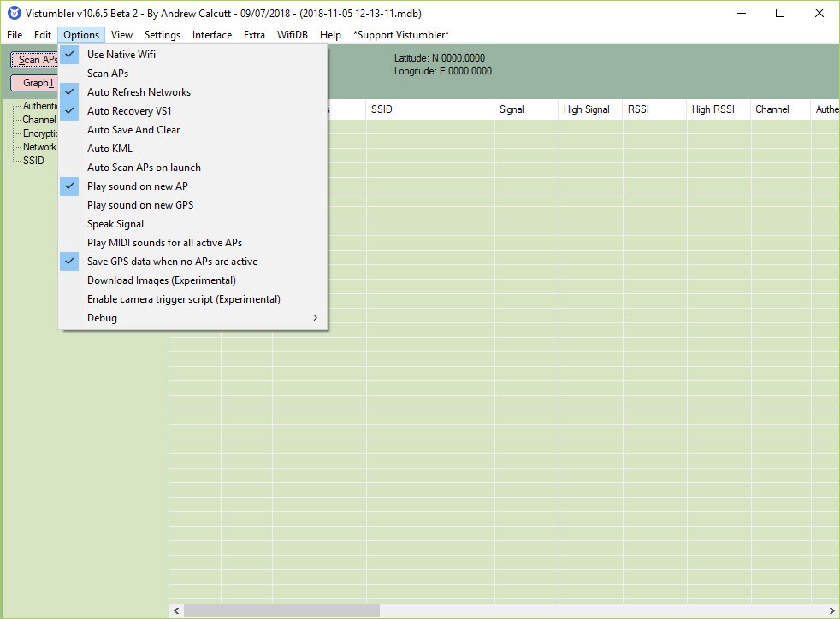The width and height of the screenshot is (840, 619).
Task: Disable Play sound on new AP
Action: 192,186
